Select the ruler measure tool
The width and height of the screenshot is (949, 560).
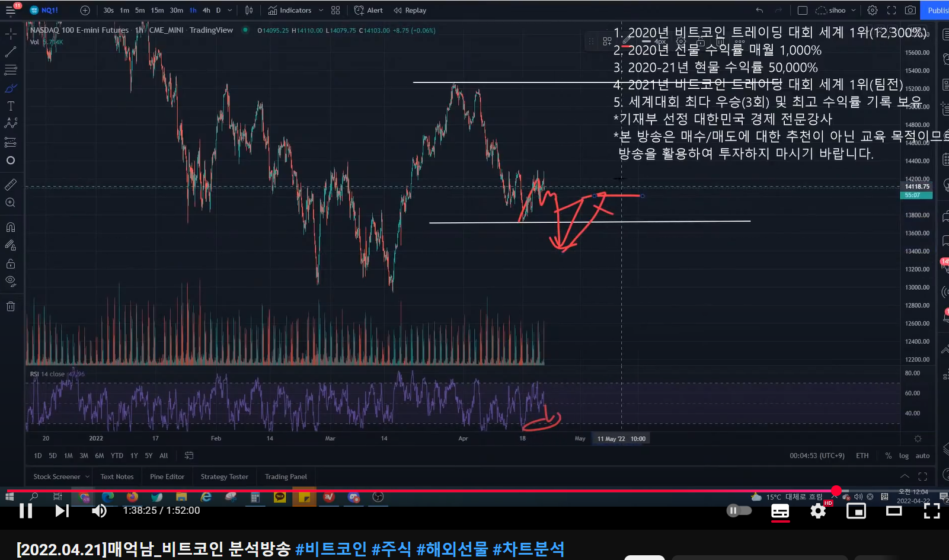(x=11, y=185)
